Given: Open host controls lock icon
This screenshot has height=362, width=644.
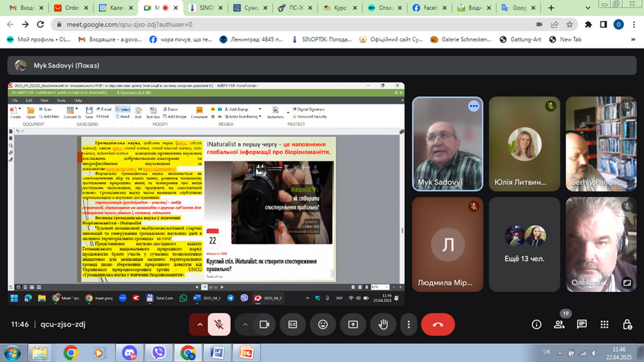Looking at the screenshot, I should point(627,324).
